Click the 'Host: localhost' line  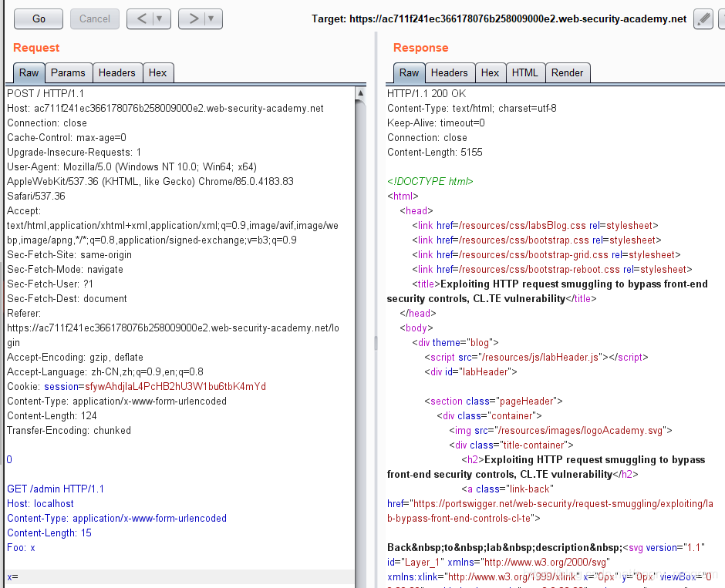40,503
